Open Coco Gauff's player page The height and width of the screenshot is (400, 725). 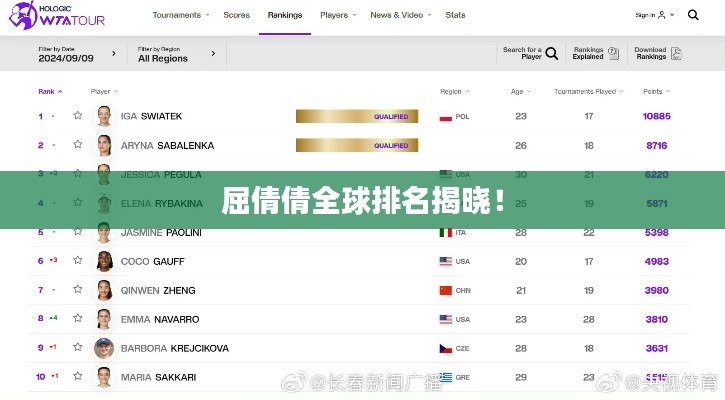point(153,262)
